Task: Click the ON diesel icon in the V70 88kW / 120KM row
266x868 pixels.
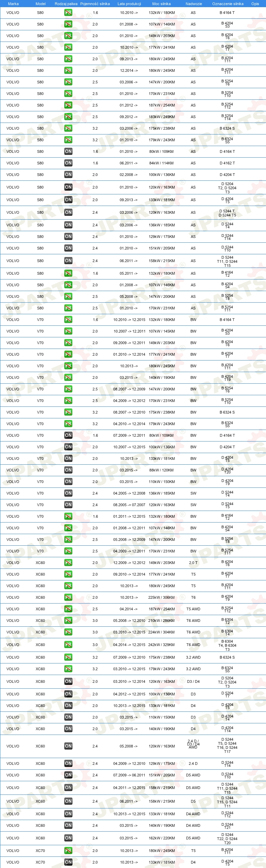Action: pyautogui.click(x=68, y=470)
